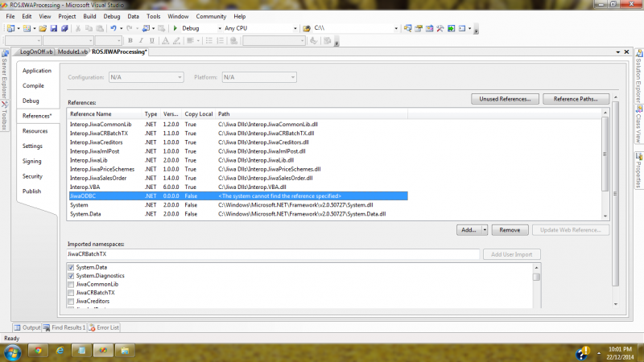
Task: Open Chrome from the taskbar
Action: [37, 351]
